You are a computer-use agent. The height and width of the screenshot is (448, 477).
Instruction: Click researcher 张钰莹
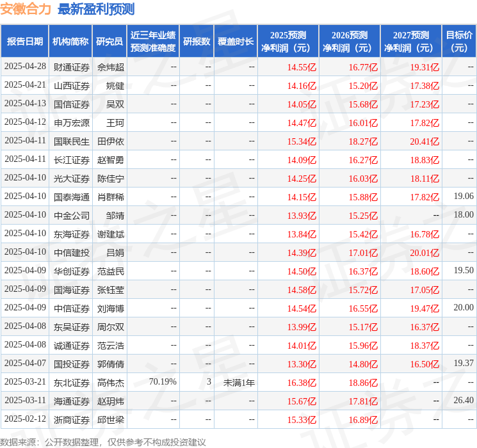(110, 290)
